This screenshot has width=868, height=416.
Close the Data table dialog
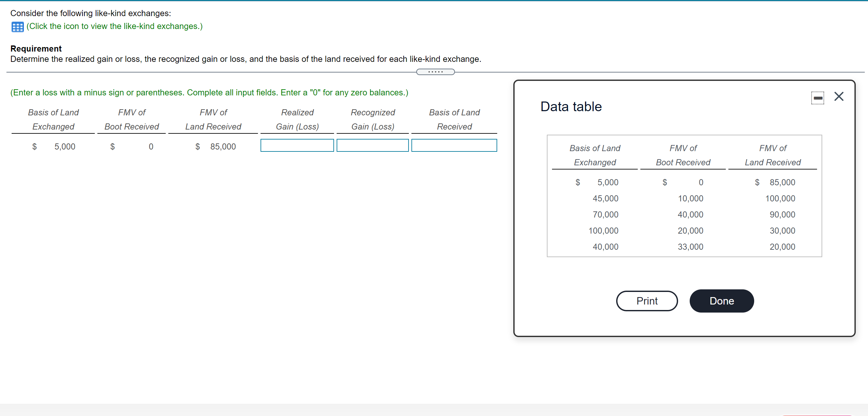coord(838,97)
